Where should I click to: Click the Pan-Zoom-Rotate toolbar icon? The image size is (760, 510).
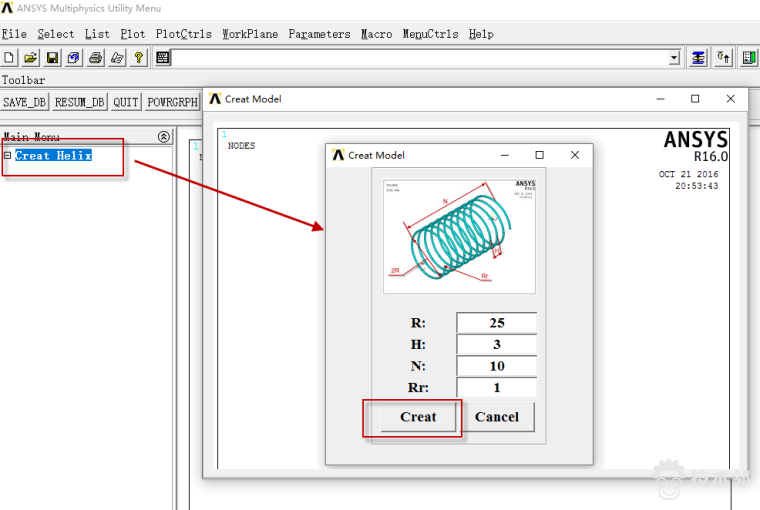click(x=74, y=58)
